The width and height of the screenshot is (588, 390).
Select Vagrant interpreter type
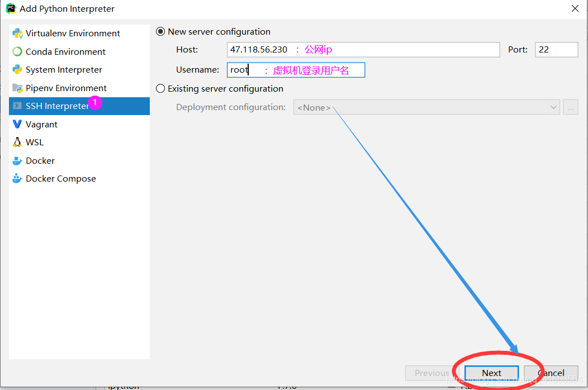coord(79,124)
